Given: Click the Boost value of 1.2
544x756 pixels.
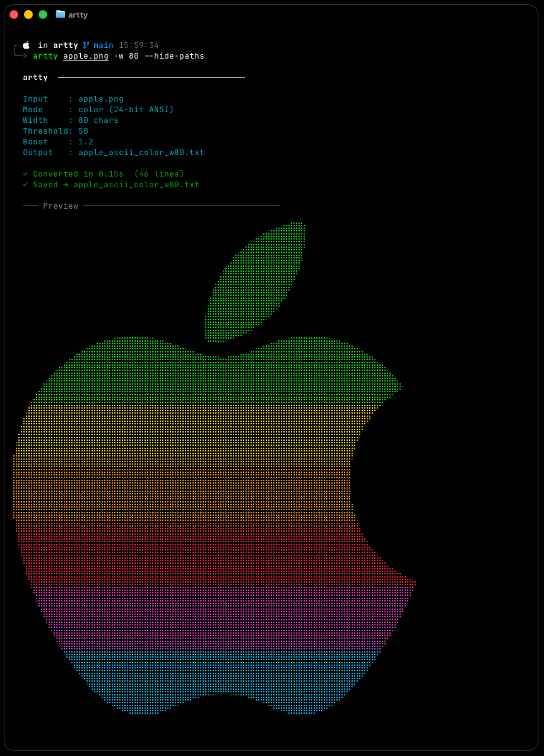Looking at the screenshot, I should pos(86,141).
